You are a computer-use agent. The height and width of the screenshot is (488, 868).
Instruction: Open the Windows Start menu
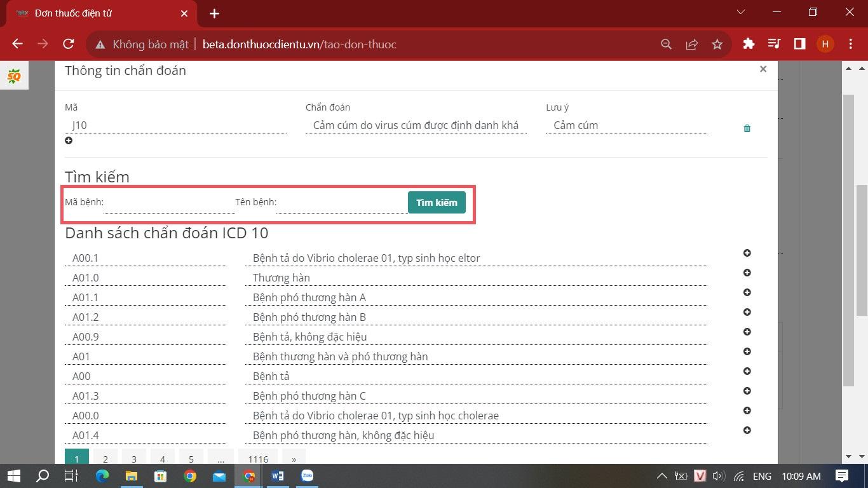point(13,476)
